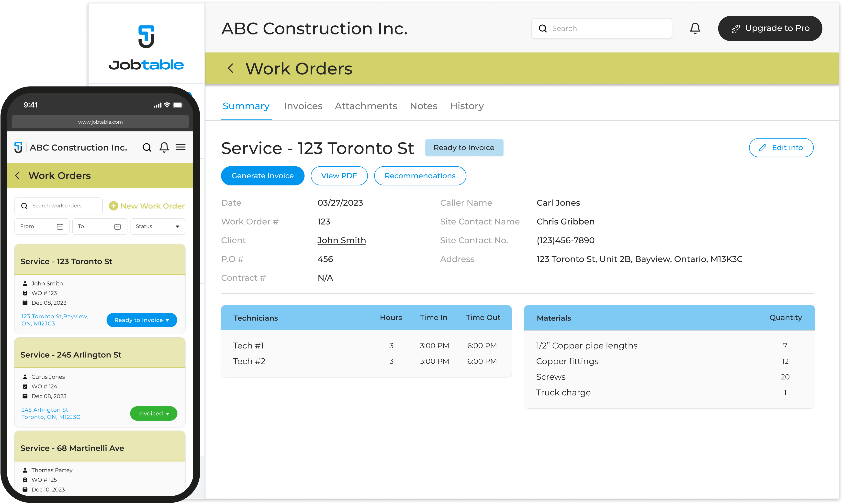This screenshot has width=843, height=504.
Task: Tap the mobile notification bell icon
Action: (x=164, y=147)
